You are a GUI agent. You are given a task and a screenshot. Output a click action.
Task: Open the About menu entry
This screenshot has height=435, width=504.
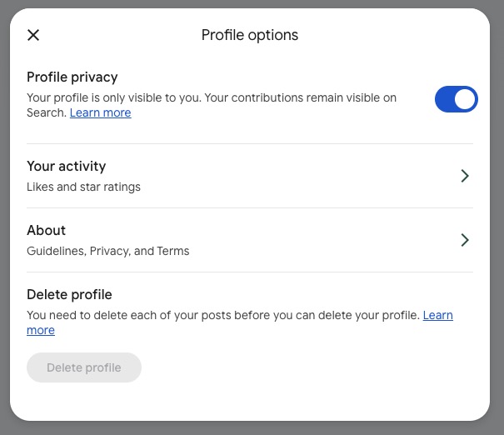[242, 240]
